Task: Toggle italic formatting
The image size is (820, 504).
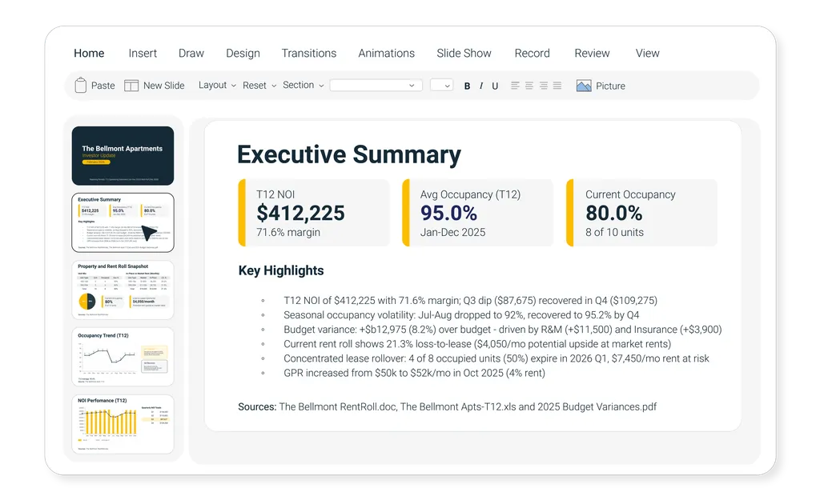Action: pos(480,86)
